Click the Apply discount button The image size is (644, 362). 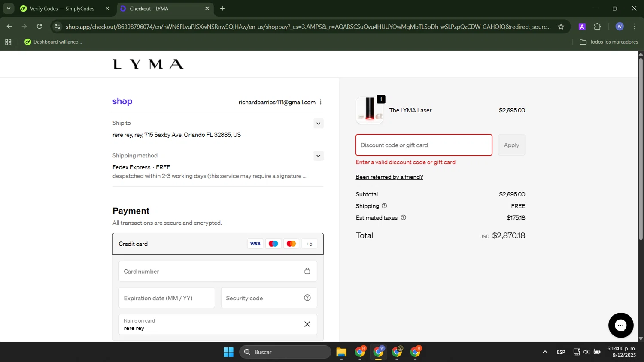(x=511, y=145)
